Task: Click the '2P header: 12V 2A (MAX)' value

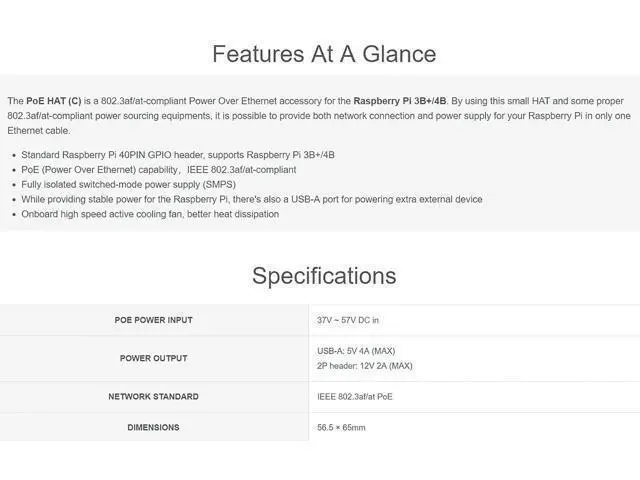Action: coord(364,366)
